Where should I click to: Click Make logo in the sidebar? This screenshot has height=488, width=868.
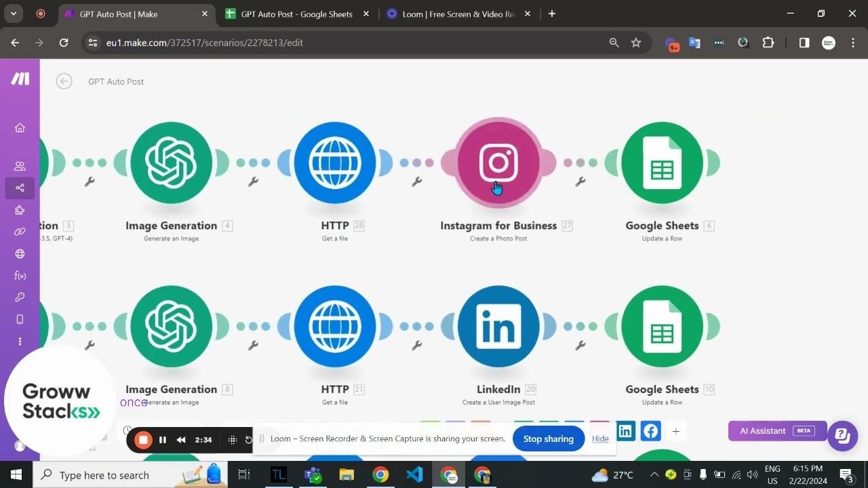pos(20,79)
